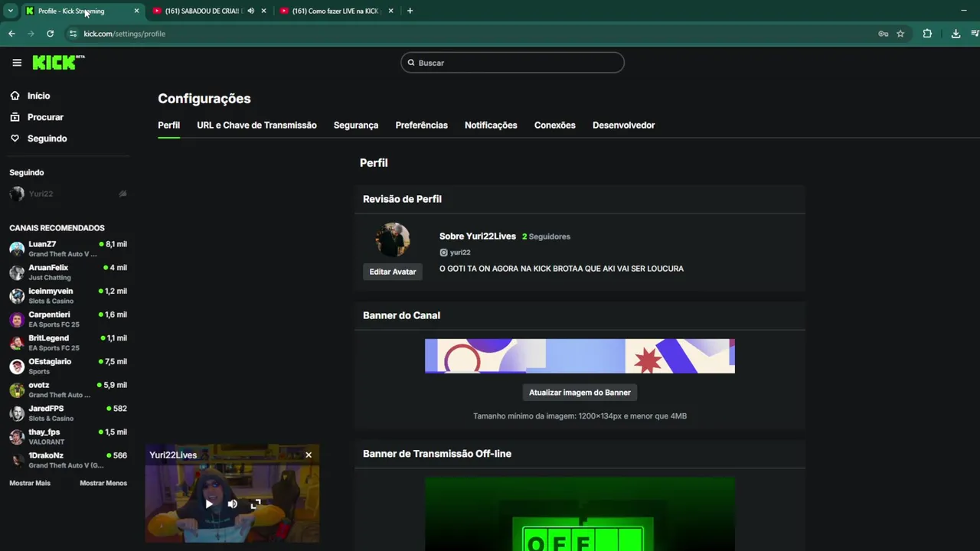Click the channel banner image
Image resolution: width=980 pixels, height=551 pixels.
(x=580, y=356)
